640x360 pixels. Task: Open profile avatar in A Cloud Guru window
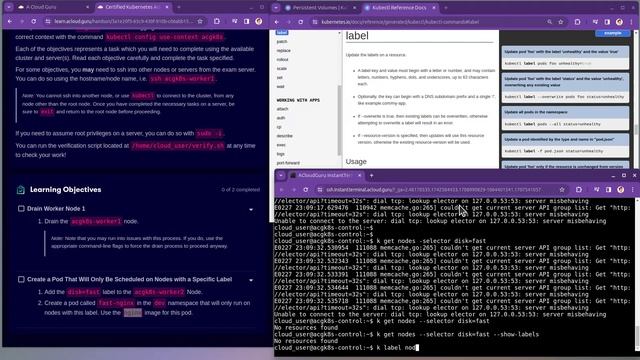[x=259, y=21]
